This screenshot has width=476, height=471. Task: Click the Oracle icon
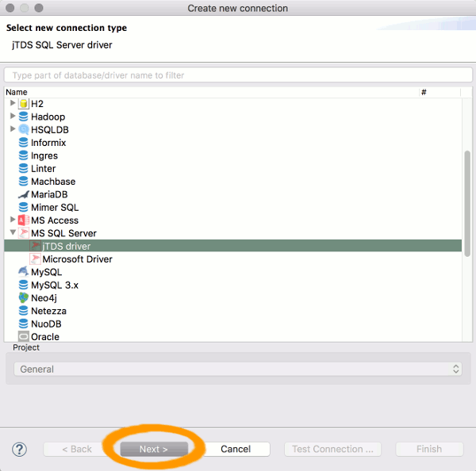click(23, 336)
